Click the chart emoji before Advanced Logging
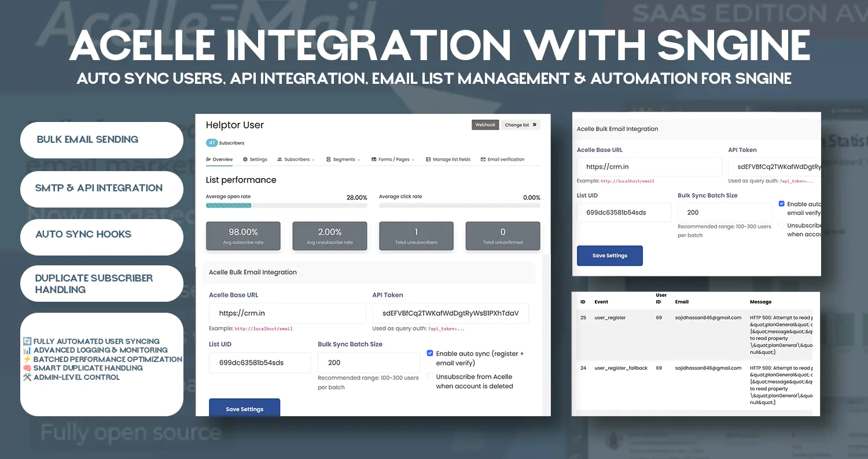868x459 pixels. coord(27,350)
